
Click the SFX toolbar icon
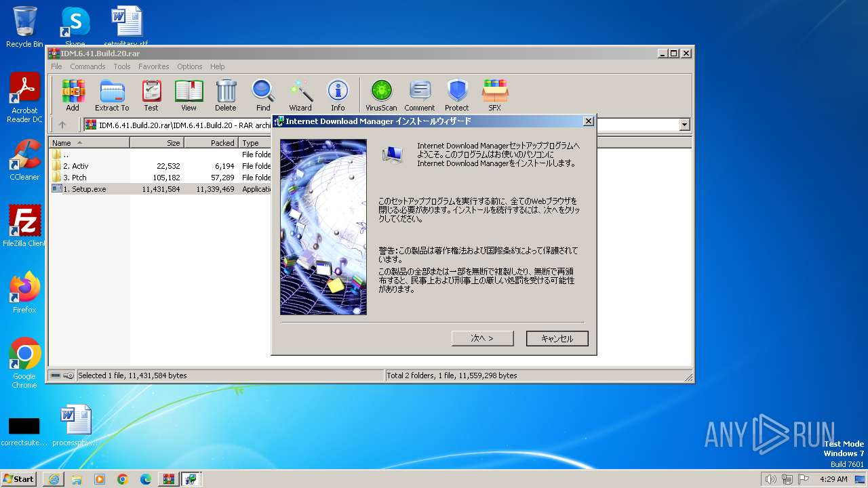pos(495,96)
